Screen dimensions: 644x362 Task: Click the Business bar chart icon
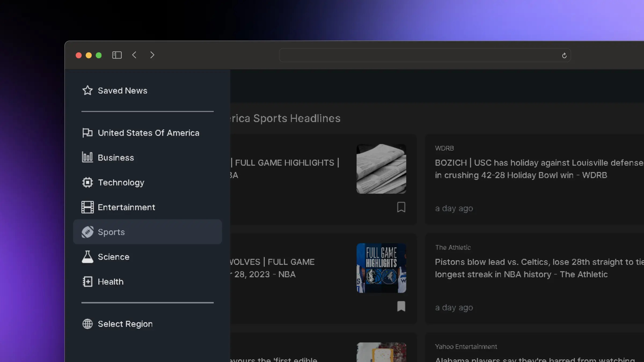[x=87, y=158]
